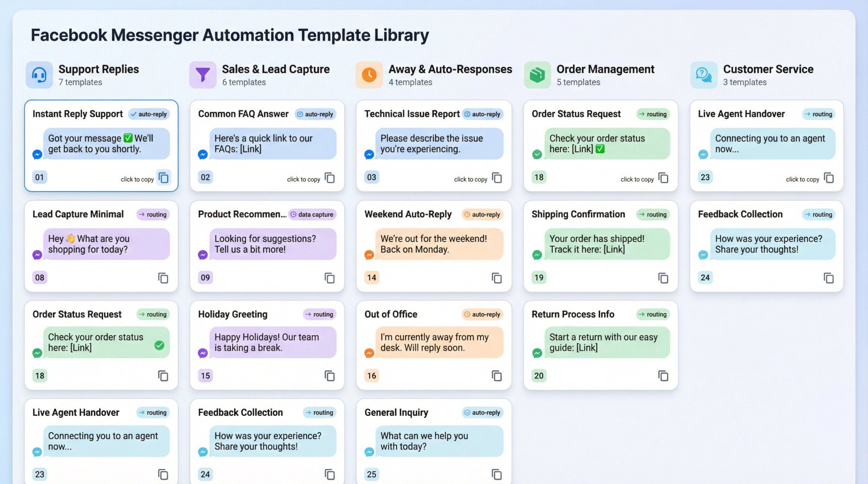This screenshot has height=484, width=868.
Task: Click 'click to copy' on Technical Issue Report
Action: (x=470, y=179)
